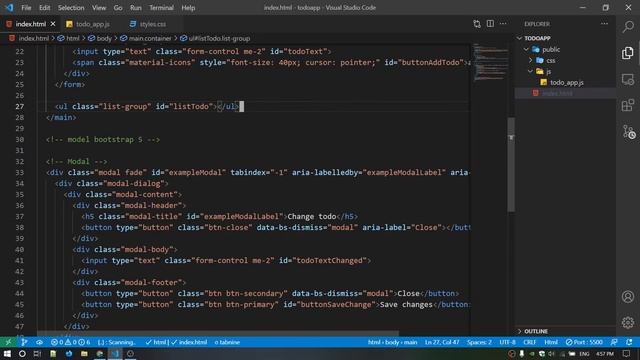Viewport: 640px width, 360px height.
Task: Select the index.html editor tab
Action: [x=31, y=24]
